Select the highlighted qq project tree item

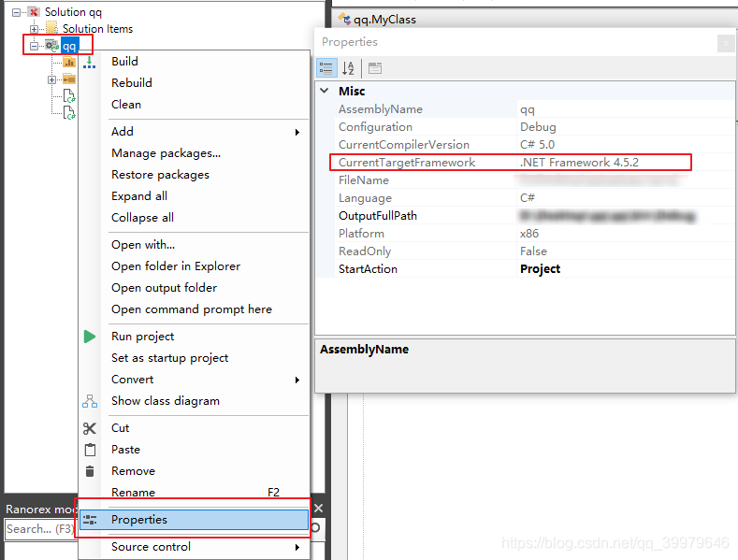[x=69, y=46]
